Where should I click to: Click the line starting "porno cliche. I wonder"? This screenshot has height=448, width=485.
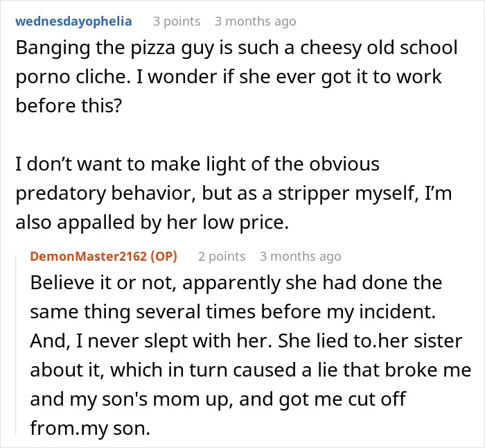click(x=229, y=77)
